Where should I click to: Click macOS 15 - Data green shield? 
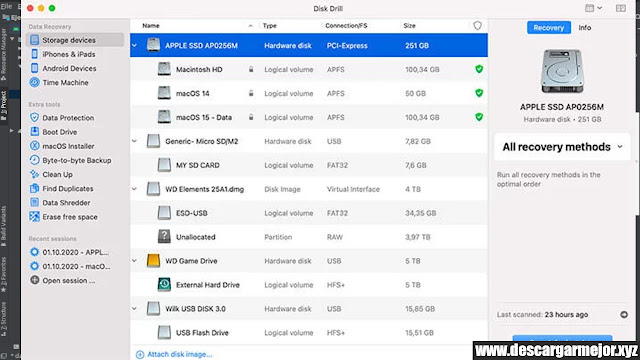[479, 117]
